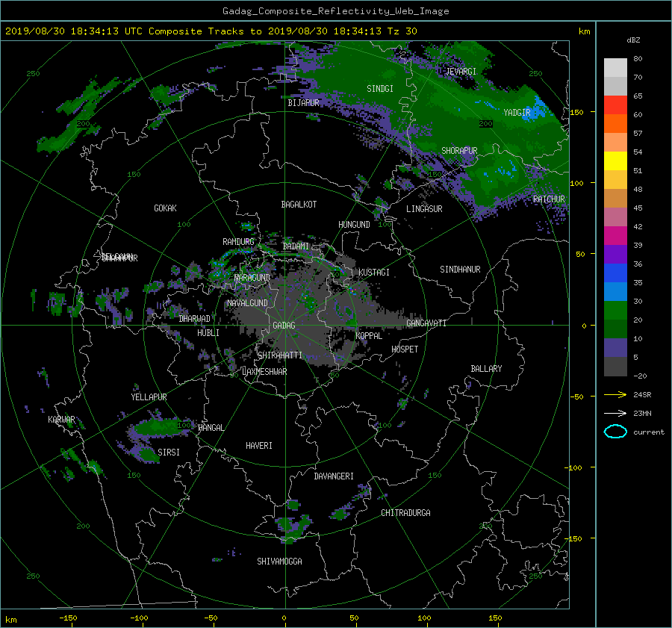Click the yellow 24SR arrow legend icon
The width and height of the screenshot is (672, 628).
click(615, 394)
